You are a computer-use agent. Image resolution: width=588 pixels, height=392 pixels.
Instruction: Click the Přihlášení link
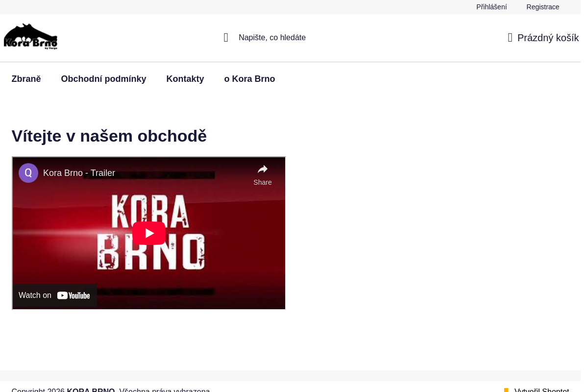491,7
